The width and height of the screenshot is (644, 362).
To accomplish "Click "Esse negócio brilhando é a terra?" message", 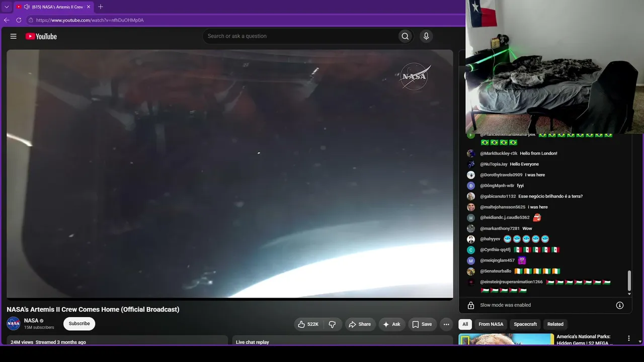I will pos(550,197).
